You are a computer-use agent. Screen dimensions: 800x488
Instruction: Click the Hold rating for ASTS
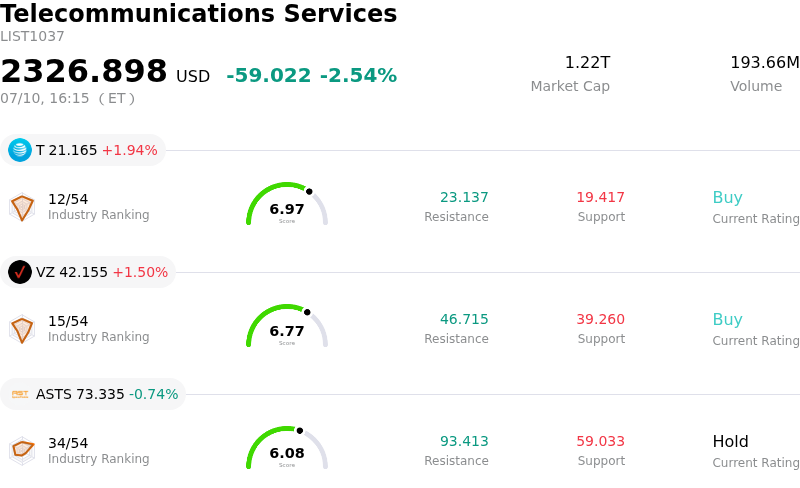[731, 441]
